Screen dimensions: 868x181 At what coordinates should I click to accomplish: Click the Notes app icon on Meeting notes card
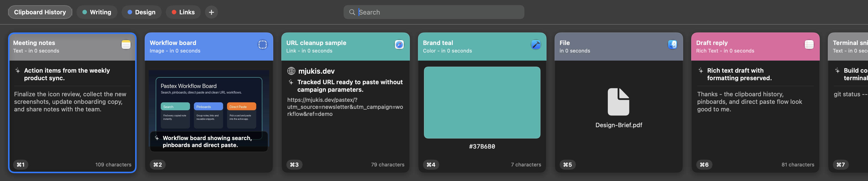[x=126, y=44]
